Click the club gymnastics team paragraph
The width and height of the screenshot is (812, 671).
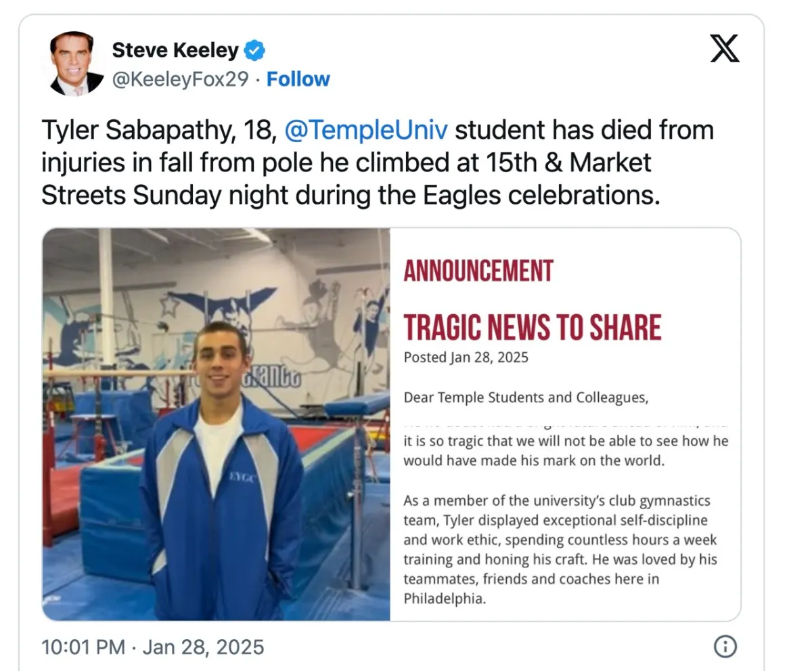point(560,550)
